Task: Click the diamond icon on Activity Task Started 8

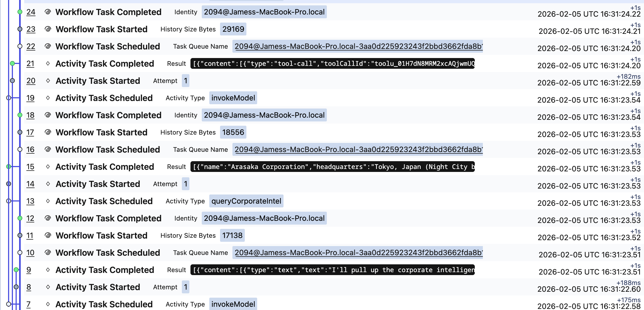Action: [x=48, y=287]
